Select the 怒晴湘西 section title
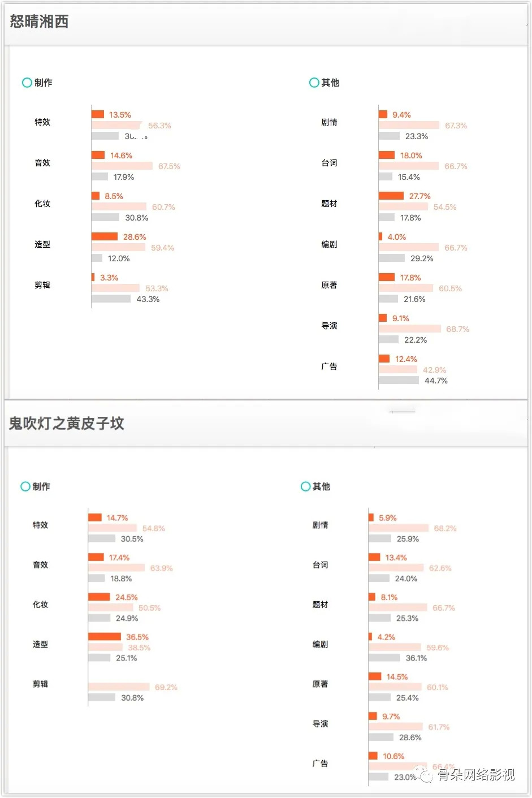 [x=40, y=21]
